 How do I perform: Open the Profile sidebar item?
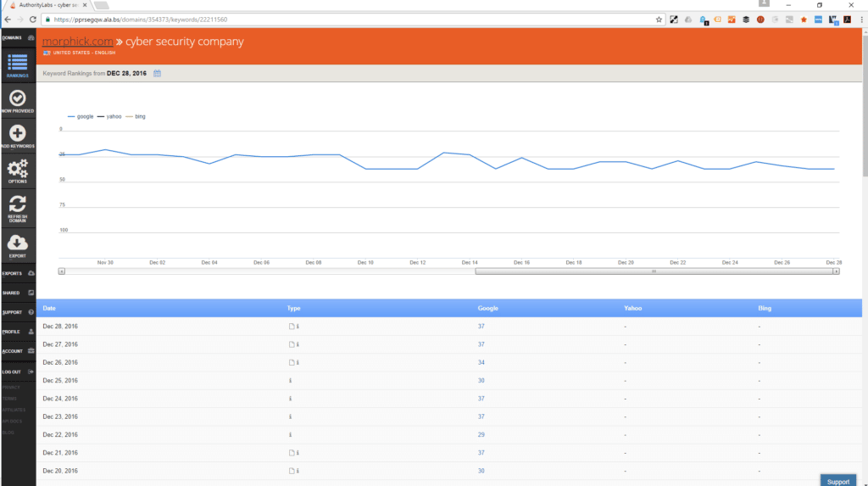pos(18,332)
